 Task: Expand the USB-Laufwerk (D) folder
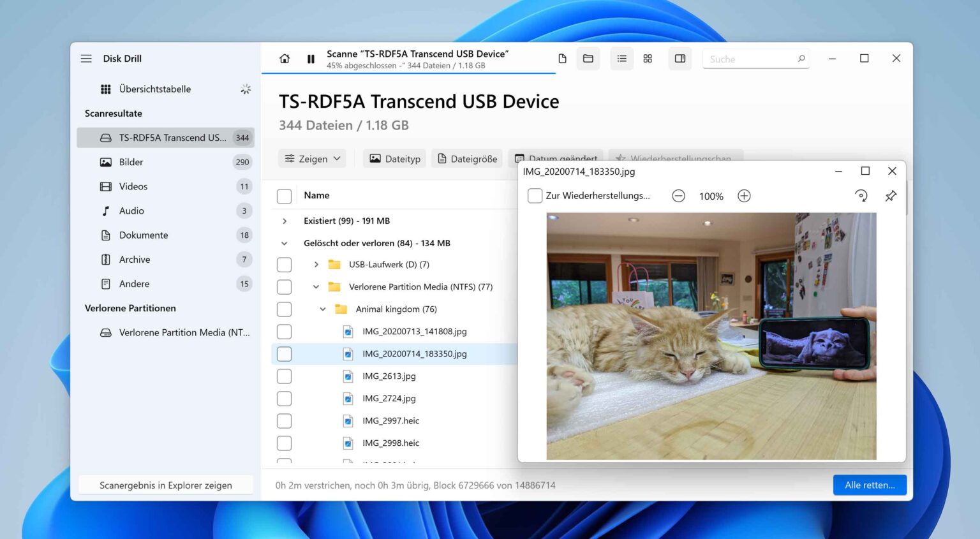[x=316, y=264]
